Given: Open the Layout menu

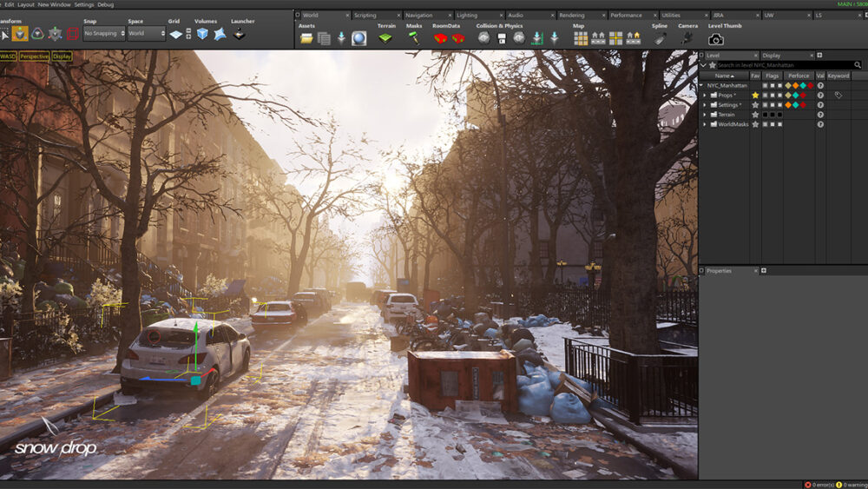Looking at the screenshot, I should [25, 4].
